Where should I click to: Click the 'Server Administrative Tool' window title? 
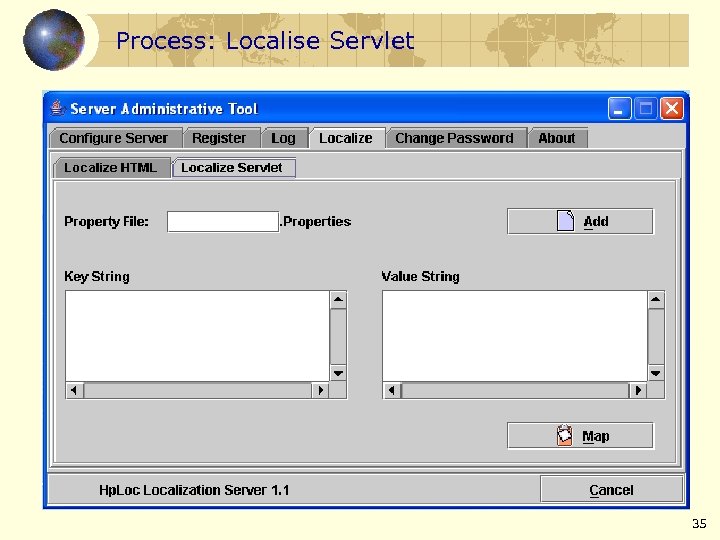(x=164, y=109)
